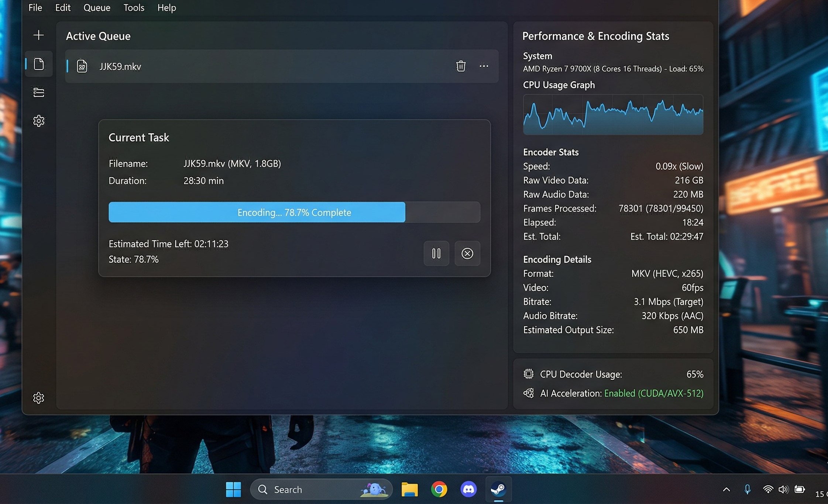Delete JJK59.mkv with the trash icon
The width and height of the screenshot is (828, 504).
(461, 66)
